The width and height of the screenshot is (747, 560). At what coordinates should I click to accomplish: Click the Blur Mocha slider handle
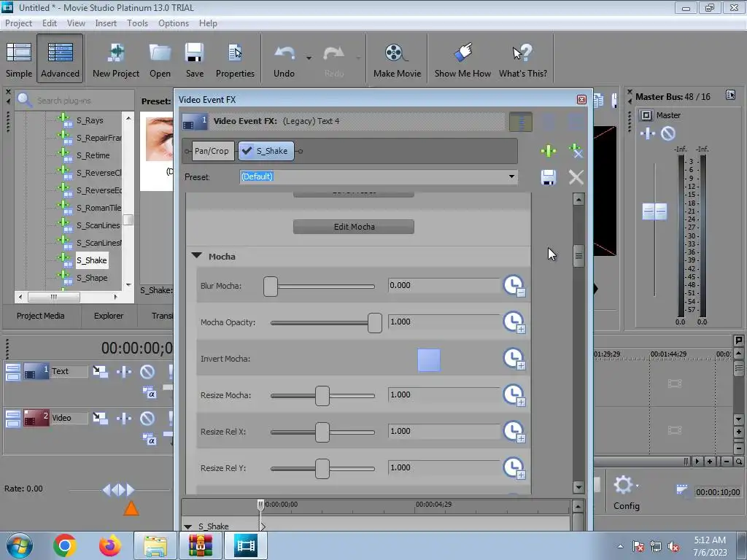[x=271, y=287]
